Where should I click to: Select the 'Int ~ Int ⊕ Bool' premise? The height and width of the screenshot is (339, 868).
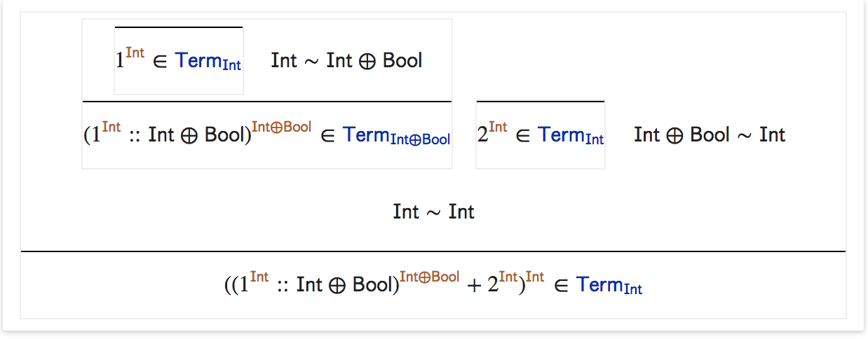pos(346,61)
